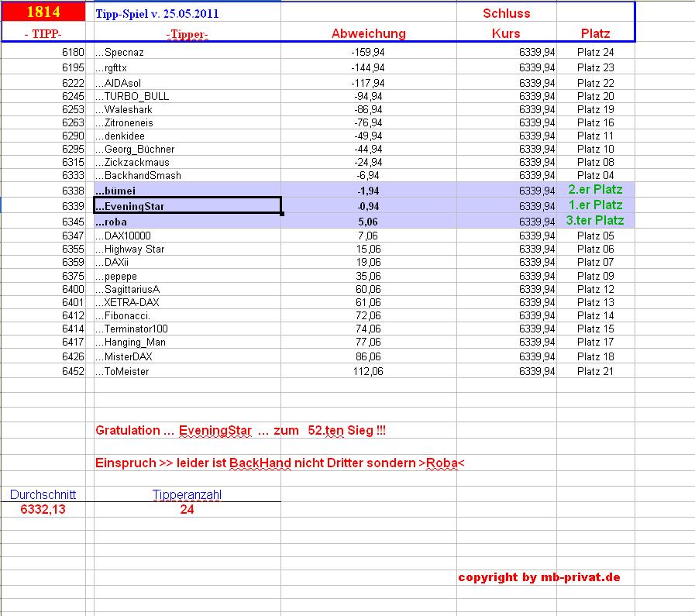Click the 'Tipperanzahl' label cell
Image resolution: width=695 pixels, height=616 pixels.
[187, 494]
